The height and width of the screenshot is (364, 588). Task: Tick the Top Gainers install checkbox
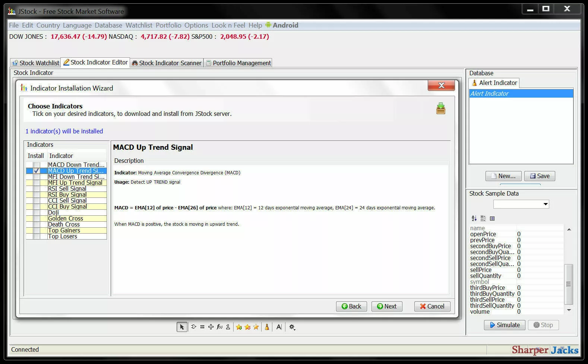pyautogui.click(x=37, y=230)
